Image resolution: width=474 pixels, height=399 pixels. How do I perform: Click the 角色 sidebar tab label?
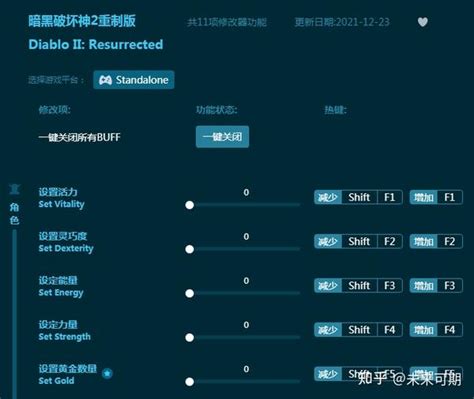tap(14, 214)
